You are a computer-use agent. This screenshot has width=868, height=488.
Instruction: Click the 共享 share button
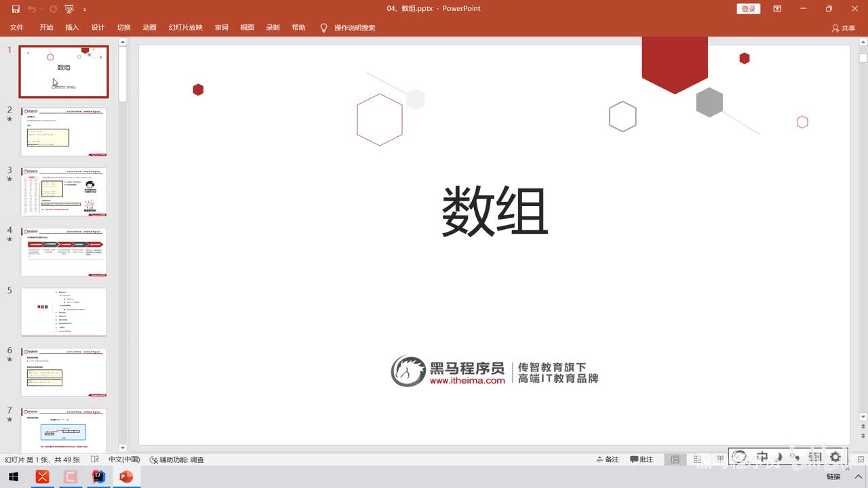click(x=844, y=28)
